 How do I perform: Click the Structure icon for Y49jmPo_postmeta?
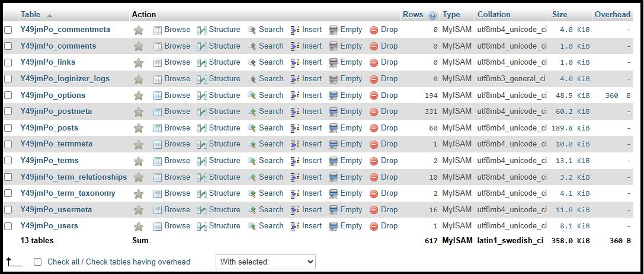202,111
